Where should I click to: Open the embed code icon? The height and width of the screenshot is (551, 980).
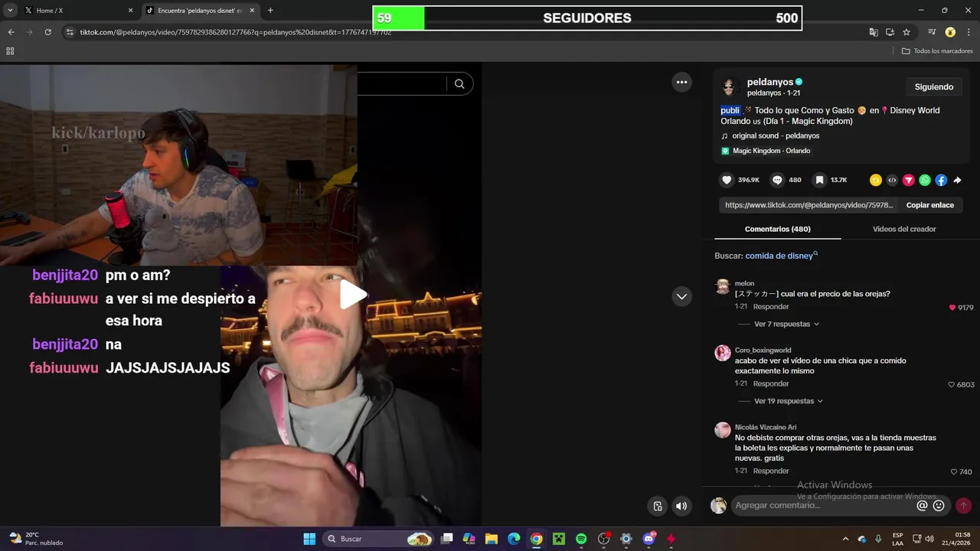pyautogui.click(x=892, y=181)
